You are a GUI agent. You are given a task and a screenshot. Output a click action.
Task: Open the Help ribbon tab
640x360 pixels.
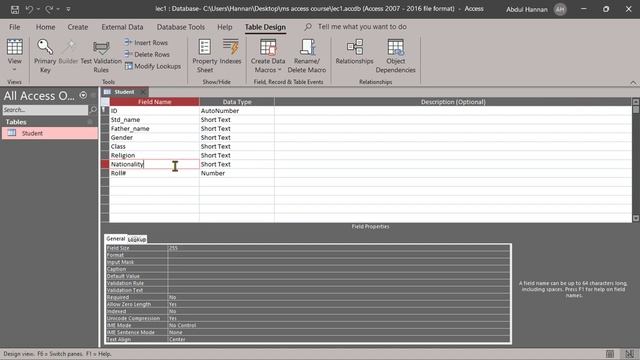point(224,27)
